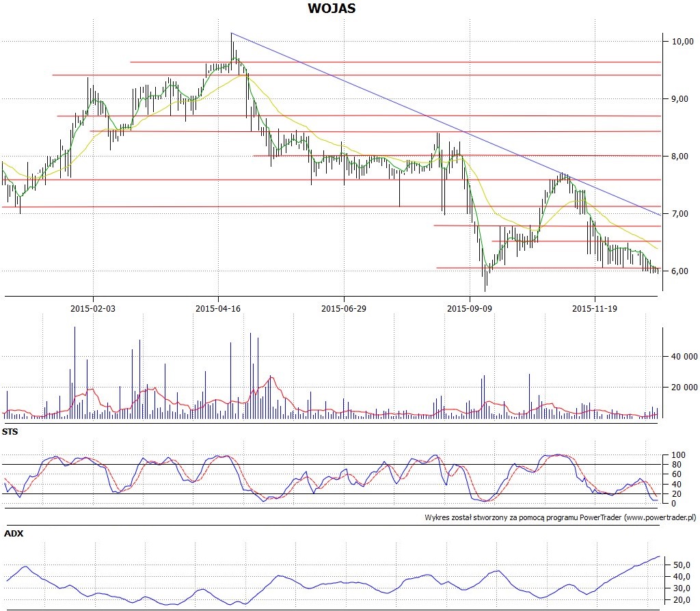Click the STS axis value 80
The width and height of the screenshot is (700, 611).
point(677,465)
